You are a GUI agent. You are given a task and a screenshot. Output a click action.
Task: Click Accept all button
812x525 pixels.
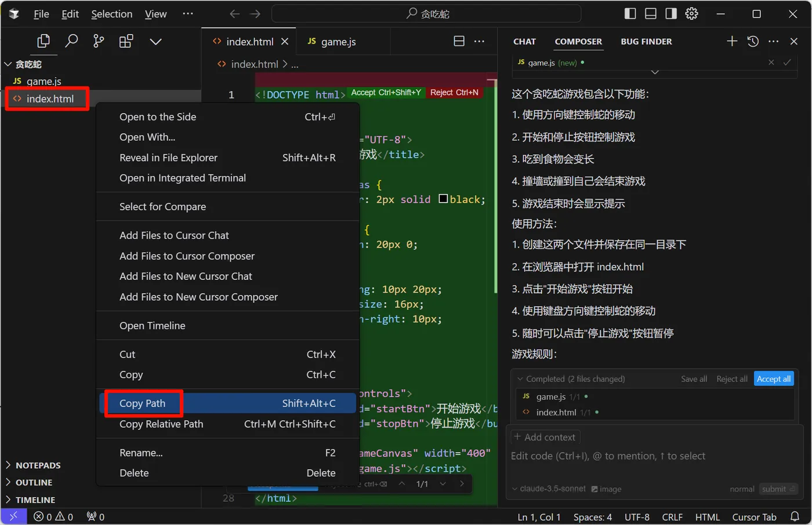click(774, 379)
